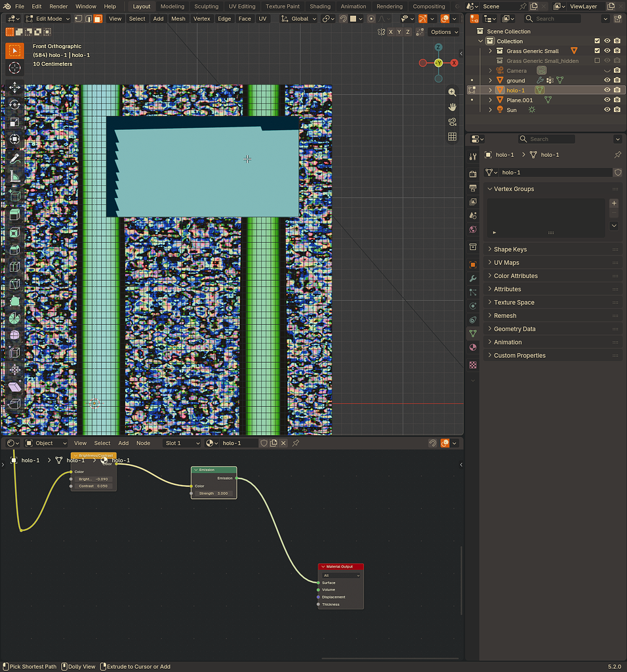Select the Inset Faces tool
The height and width of the screenshot is (672, 627).
14,233
